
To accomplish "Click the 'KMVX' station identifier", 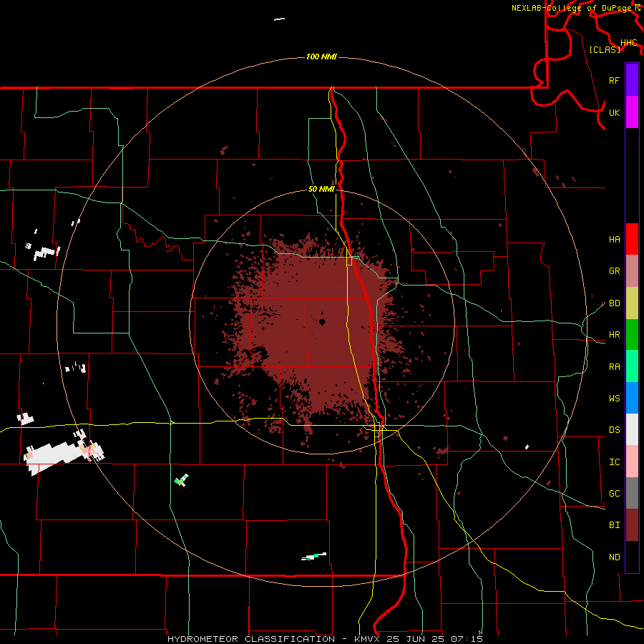I will pyautogui.click(x=367, y=639).
